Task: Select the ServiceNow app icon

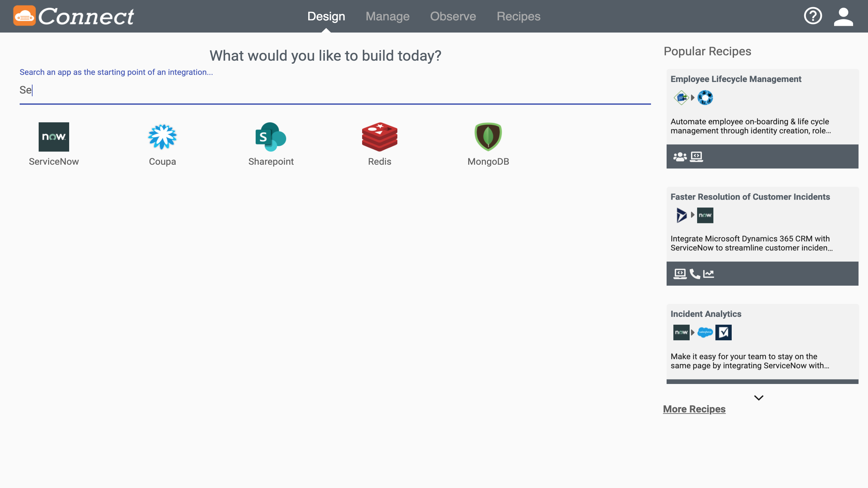Action: click(54, 137)
